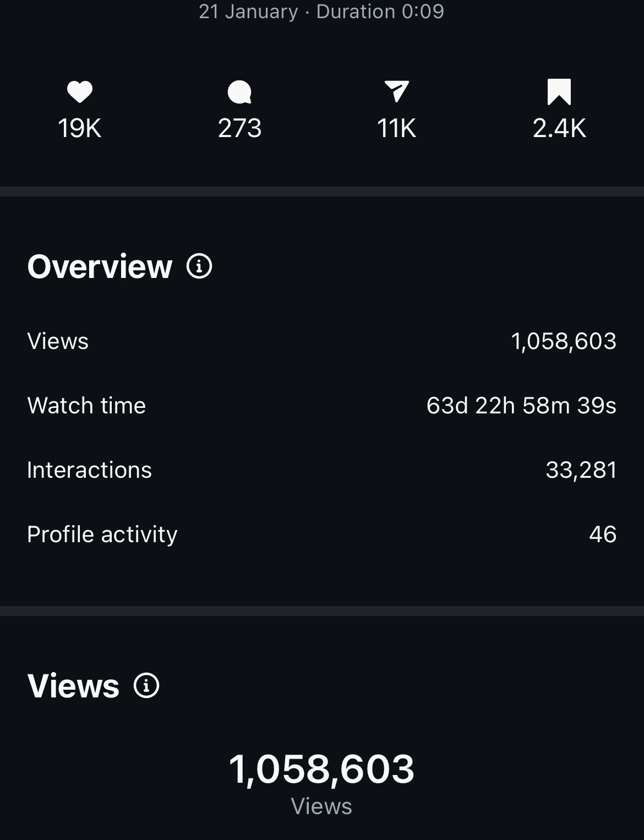Screen dimensions: 644x840
Task: Open the Overview info icon
Action: (199, 266)
